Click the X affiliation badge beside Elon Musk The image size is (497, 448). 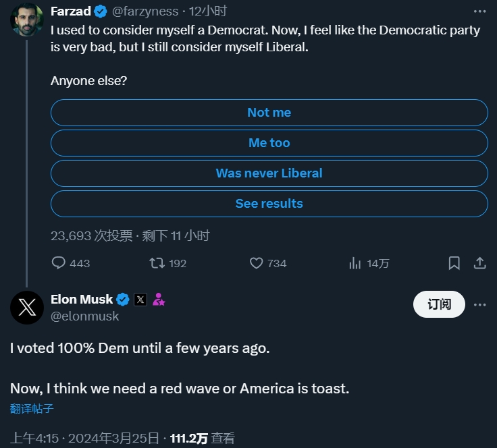coord(140,299)
